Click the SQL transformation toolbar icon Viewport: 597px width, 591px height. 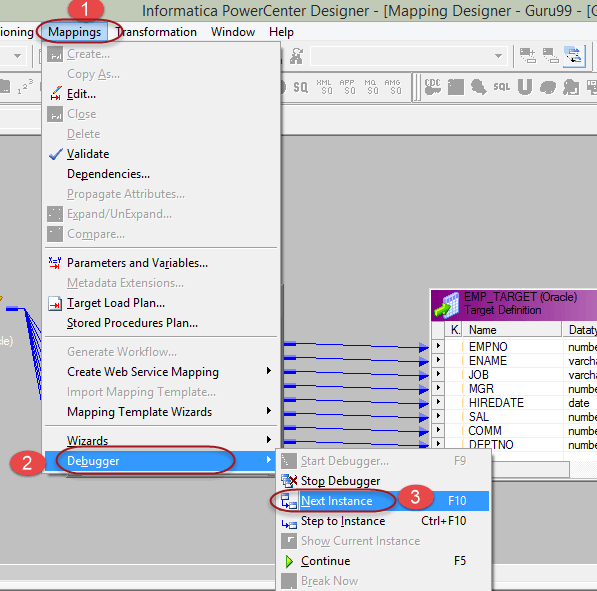coord(501,87)
